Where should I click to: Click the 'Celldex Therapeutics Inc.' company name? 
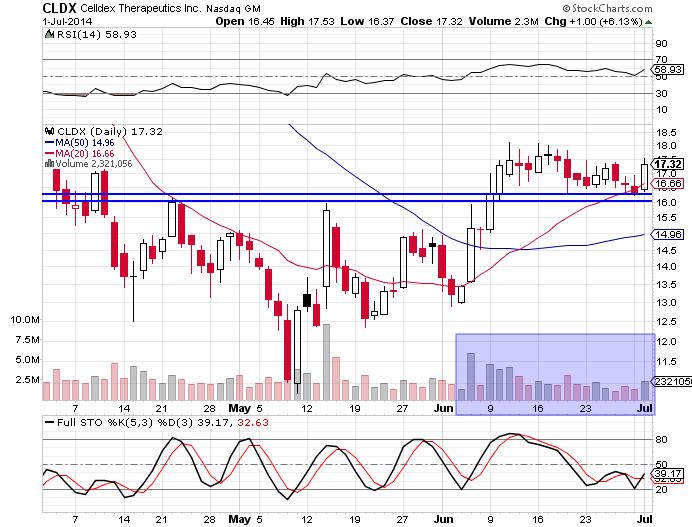(x=141, y=8)
